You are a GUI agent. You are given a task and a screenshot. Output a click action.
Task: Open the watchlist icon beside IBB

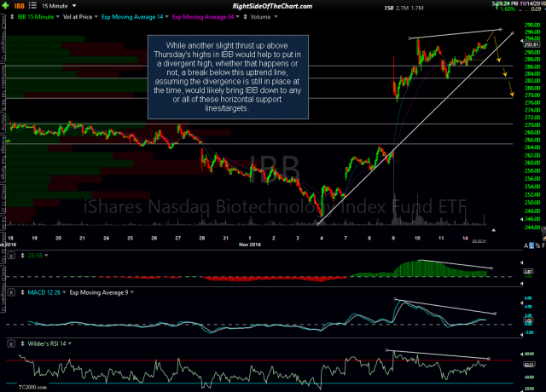32,6
